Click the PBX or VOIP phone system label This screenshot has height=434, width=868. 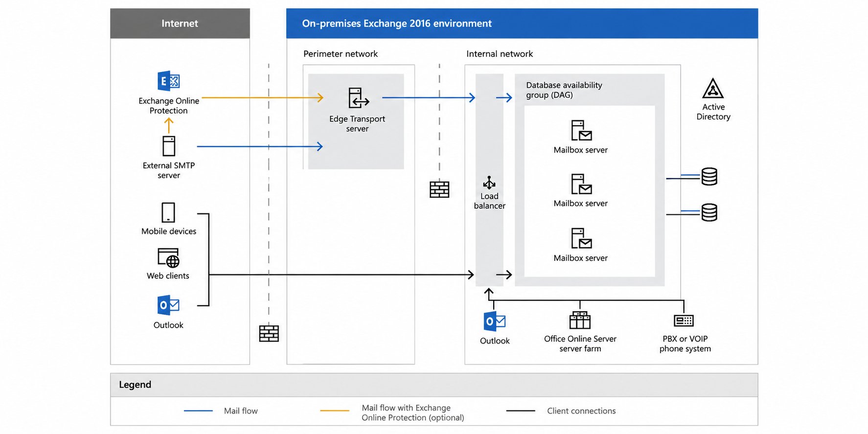685,343
